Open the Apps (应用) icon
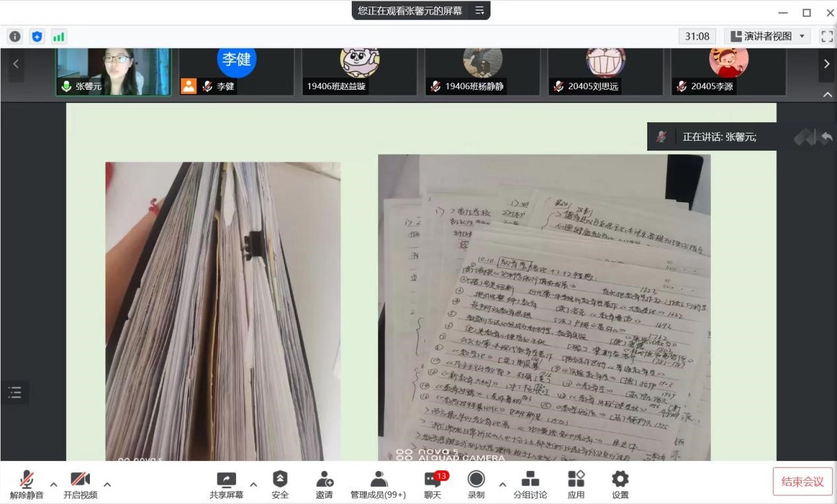Image resolution: width=837 pixels, height=504 pixels. click(576, 484)
